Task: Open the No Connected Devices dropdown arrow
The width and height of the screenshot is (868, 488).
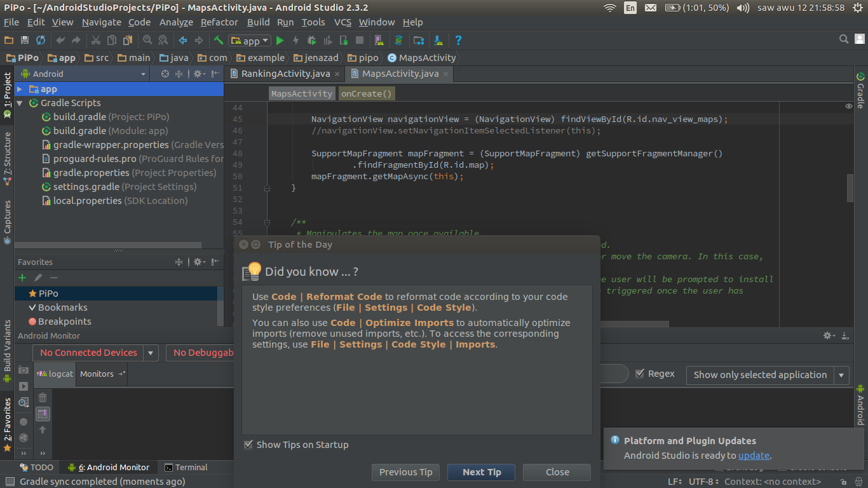Action: (x=151, y=353)
